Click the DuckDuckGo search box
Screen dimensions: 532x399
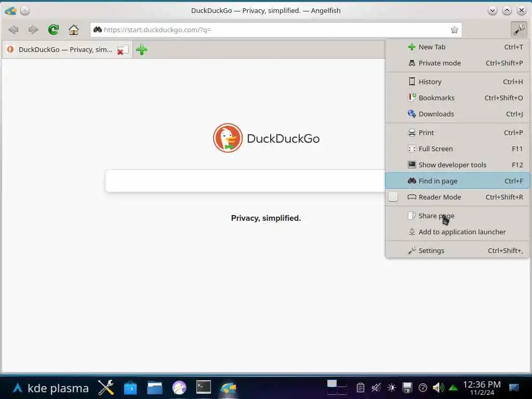(245, 181)
